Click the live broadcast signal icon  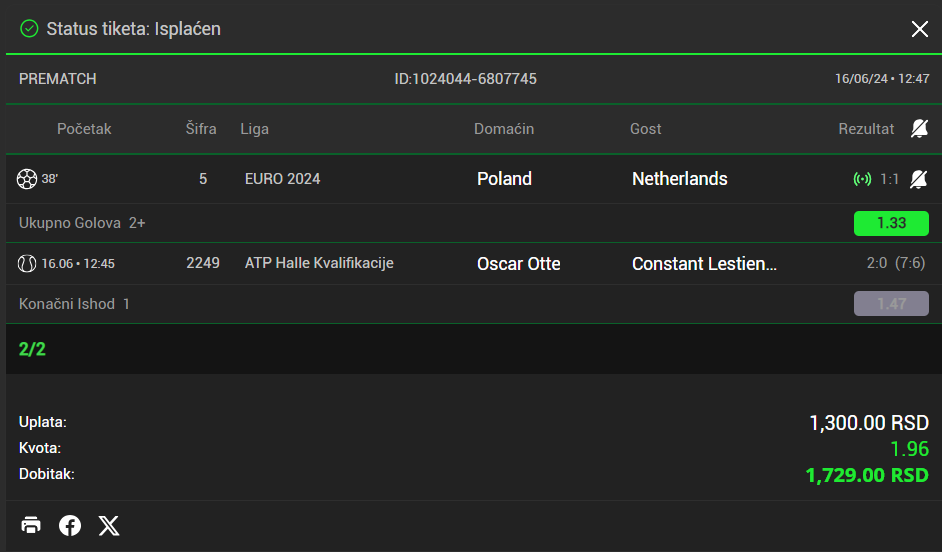(x=862, y=180)
